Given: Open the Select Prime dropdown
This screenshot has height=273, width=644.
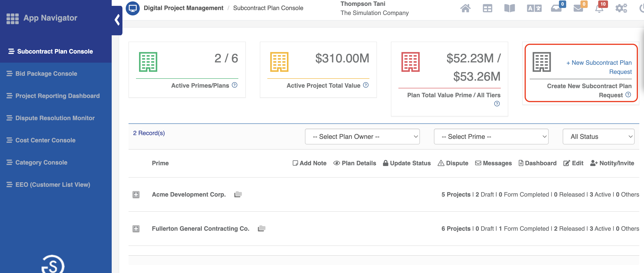Looking at the screenshot, I should 491,136.
